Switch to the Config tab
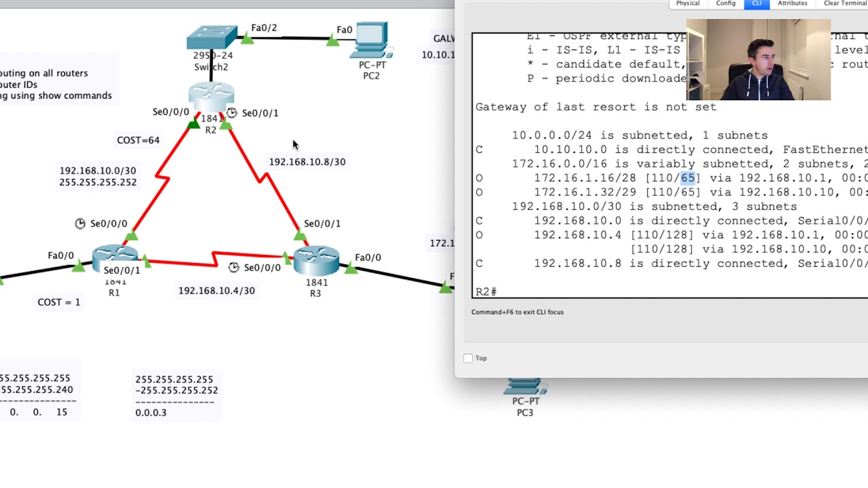Viewport: 868px width, 488px height. (726, 3)
